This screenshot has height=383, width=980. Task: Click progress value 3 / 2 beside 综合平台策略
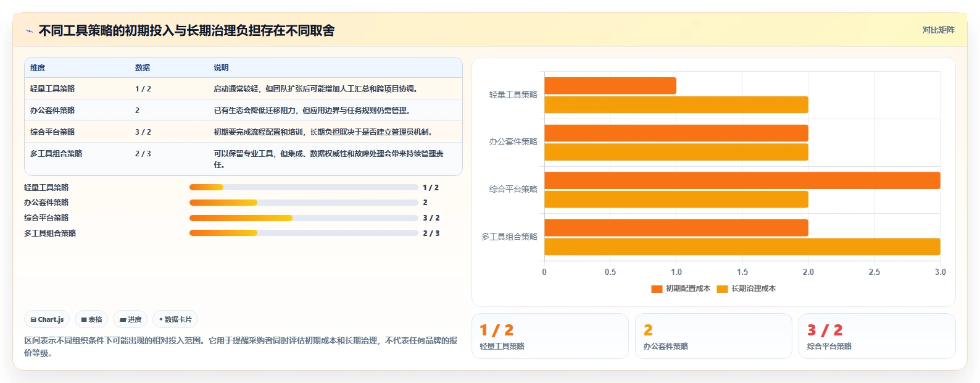click(431, 218)
